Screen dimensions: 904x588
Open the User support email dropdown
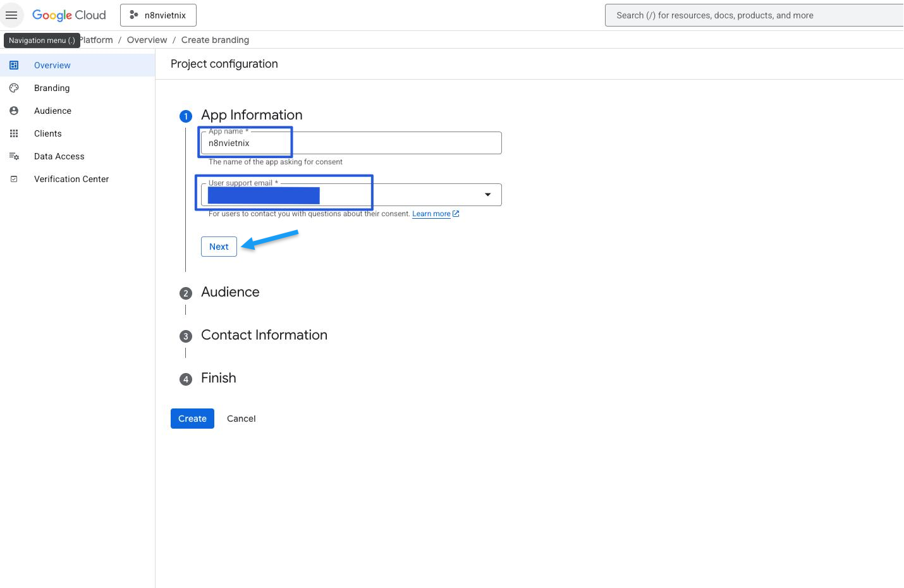(351, 195)
